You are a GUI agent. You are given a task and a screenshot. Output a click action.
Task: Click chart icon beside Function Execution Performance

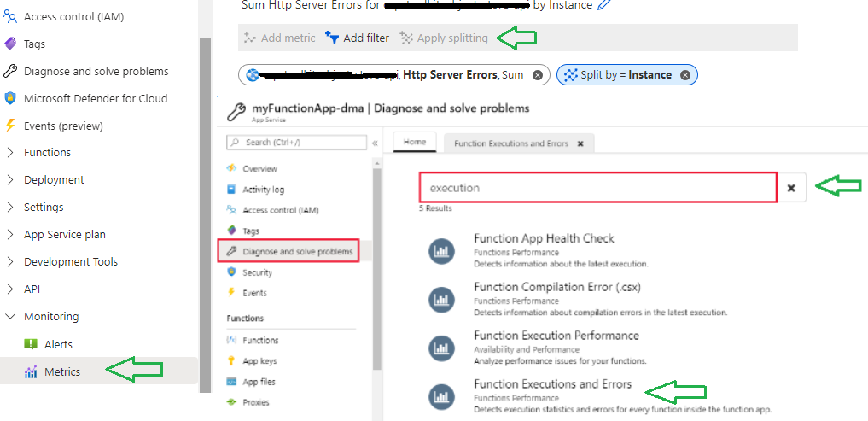tap(441, 348)
